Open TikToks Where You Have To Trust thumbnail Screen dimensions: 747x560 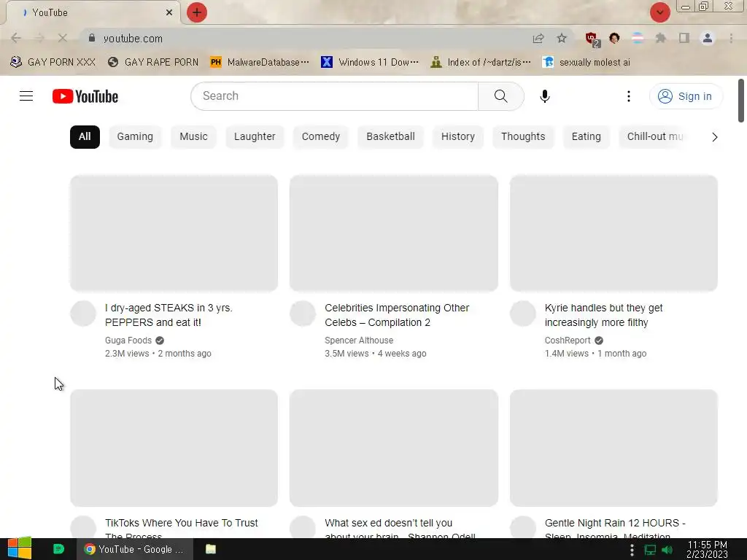pos(174,448)
